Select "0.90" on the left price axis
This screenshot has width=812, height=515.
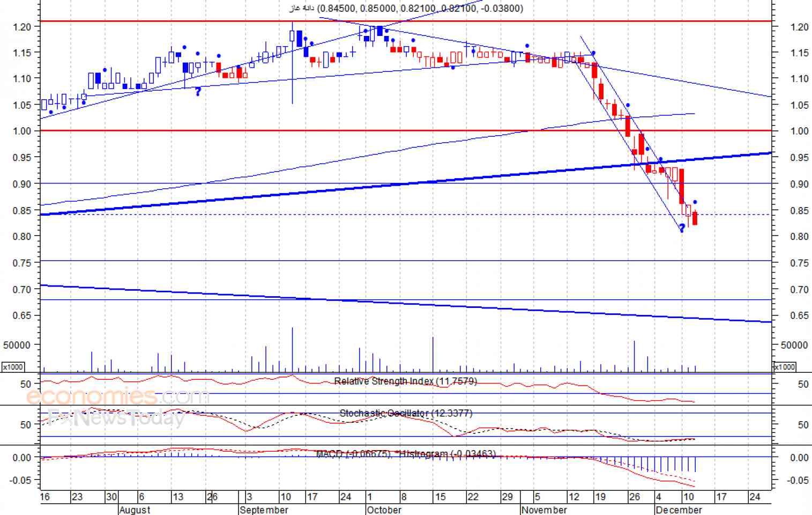click(23, 183)
